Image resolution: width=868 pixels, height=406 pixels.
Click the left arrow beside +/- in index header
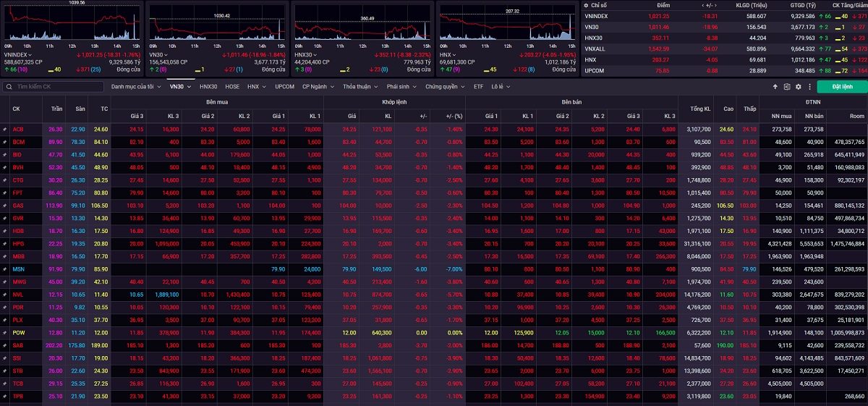(702, 5)
